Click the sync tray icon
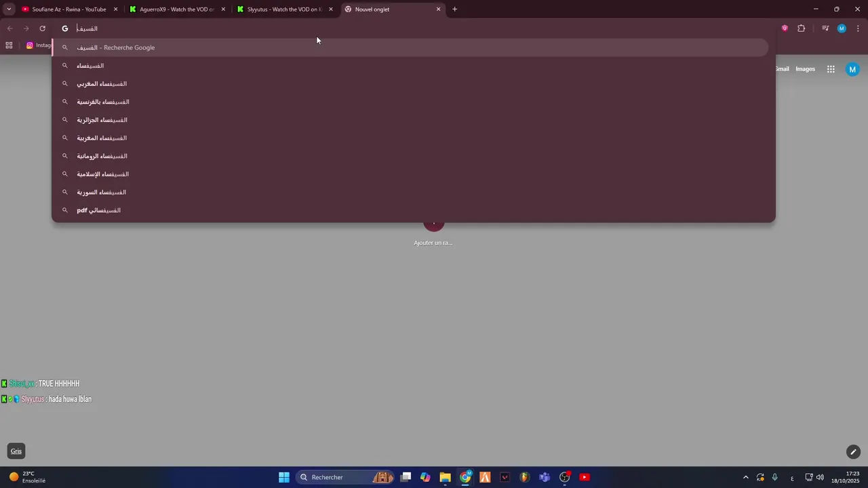 coord(760,477)
